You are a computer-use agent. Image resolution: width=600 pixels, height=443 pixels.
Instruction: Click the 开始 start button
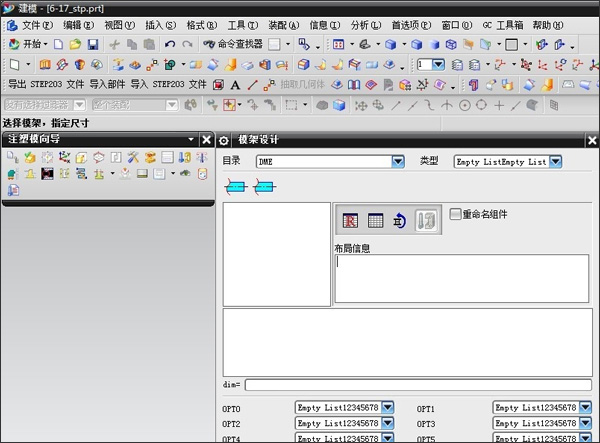pyautogui.click(x=26, y=44)
